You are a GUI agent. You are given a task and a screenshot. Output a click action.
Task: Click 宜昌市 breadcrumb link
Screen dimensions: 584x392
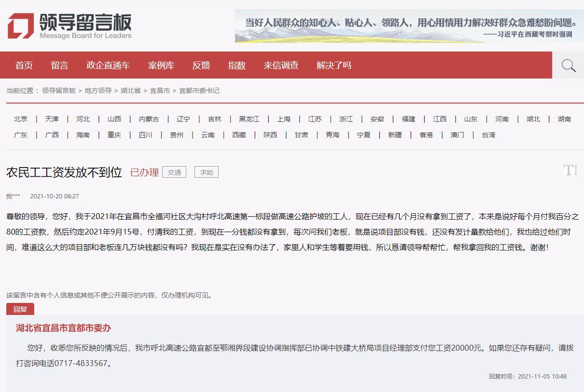[x=160, y=91]
